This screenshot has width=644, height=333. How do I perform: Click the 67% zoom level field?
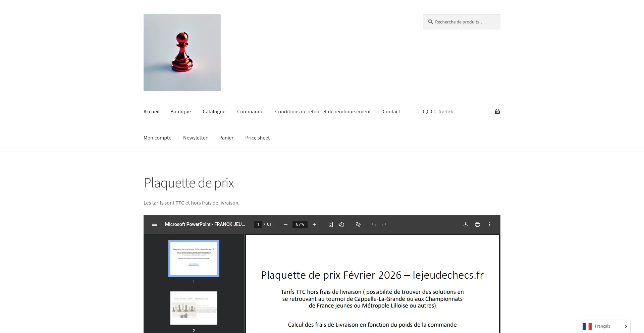tap(300, 224)
